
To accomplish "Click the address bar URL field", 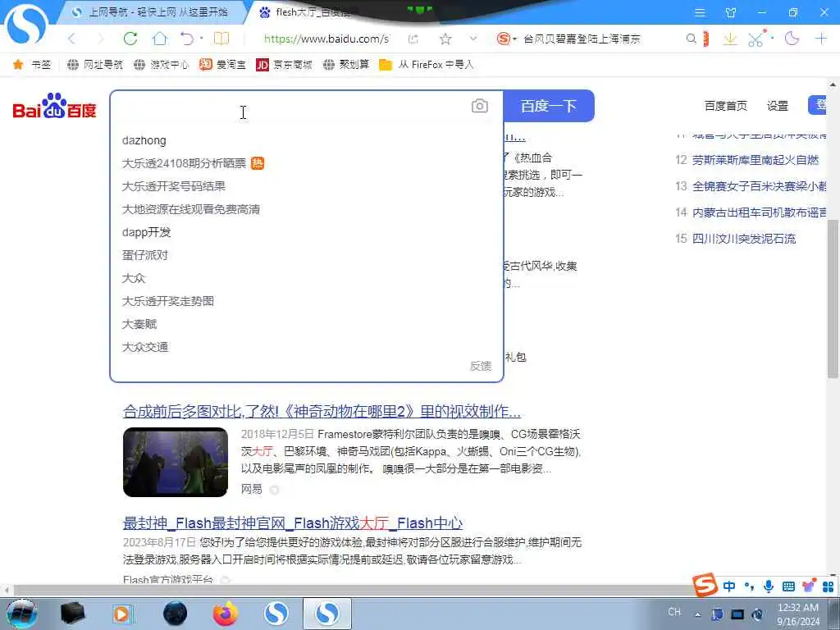I will point(326,39).
